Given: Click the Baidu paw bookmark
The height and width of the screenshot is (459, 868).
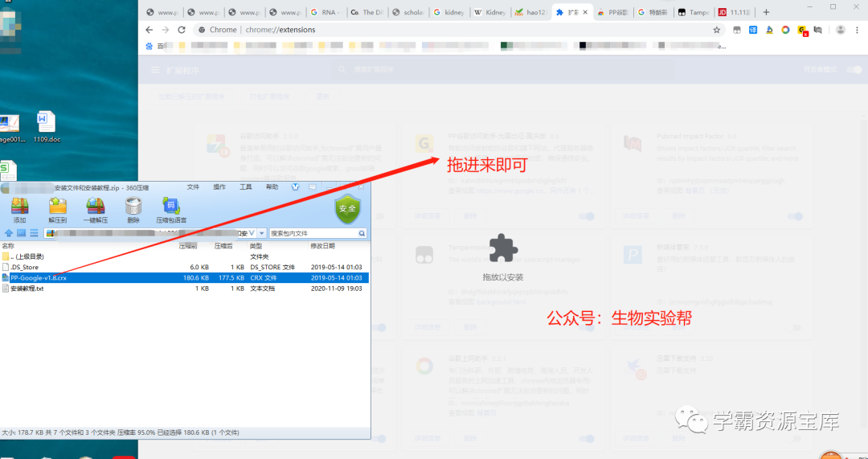Looking at the screenshot, I should pos(149,47).
